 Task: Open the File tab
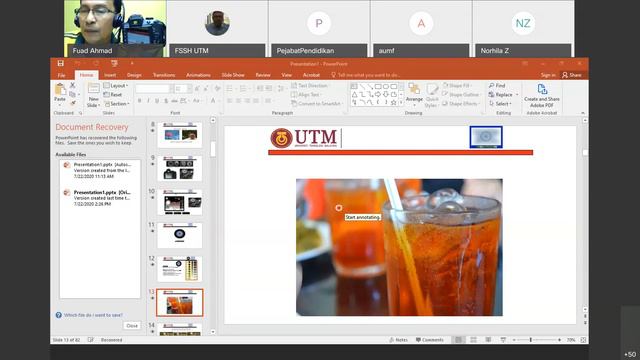tap(61, 75)
